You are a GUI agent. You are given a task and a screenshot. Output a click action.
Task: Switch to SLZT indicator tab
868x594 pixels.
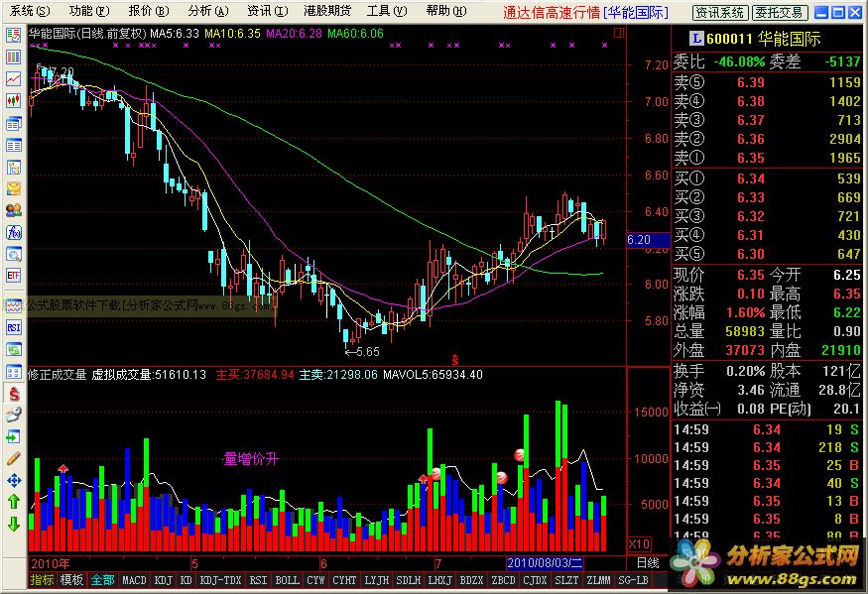566,580
